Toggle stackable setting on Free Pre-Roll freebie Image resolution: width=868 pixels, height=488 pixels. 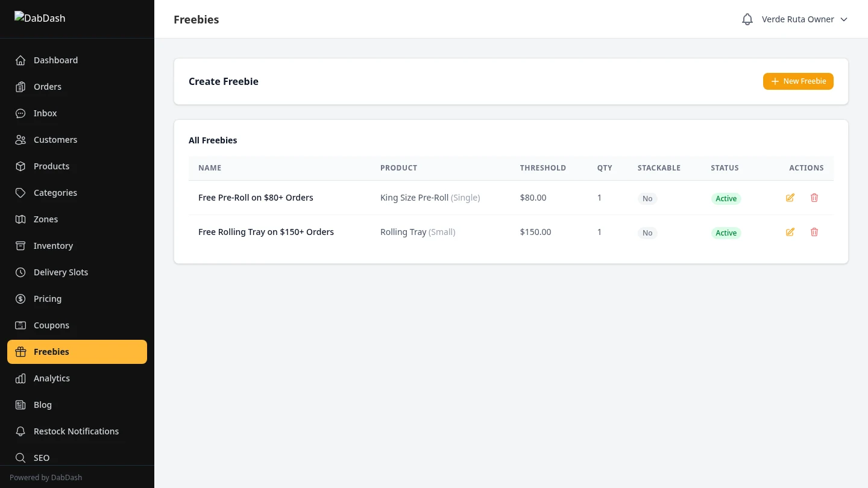tap(647, 198)
